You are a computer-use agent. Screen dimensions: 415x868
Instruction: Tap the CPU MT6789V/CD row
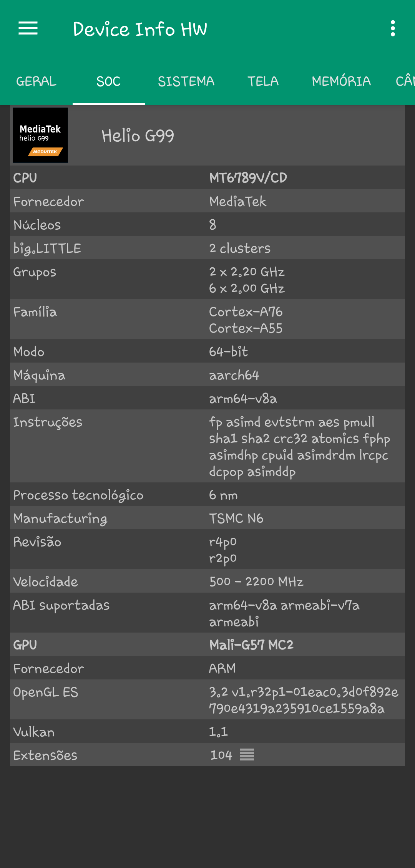tap(207, 177)
